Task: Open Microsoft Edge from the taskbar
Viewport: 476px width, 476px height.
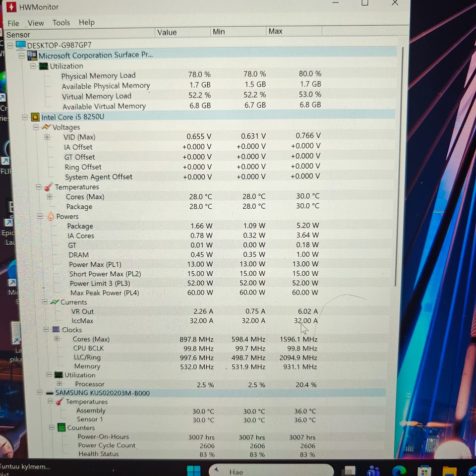Action: tap(399, 471)
